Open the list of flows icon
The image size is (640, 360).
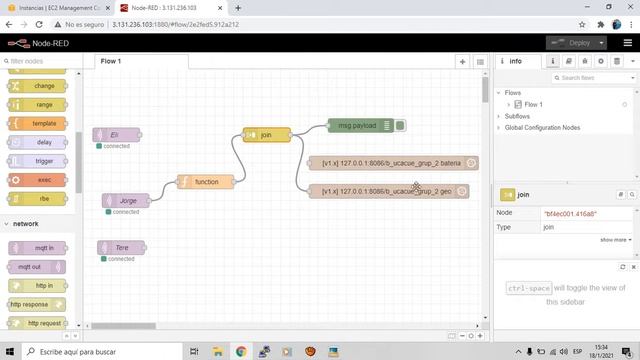coord(480,62)
